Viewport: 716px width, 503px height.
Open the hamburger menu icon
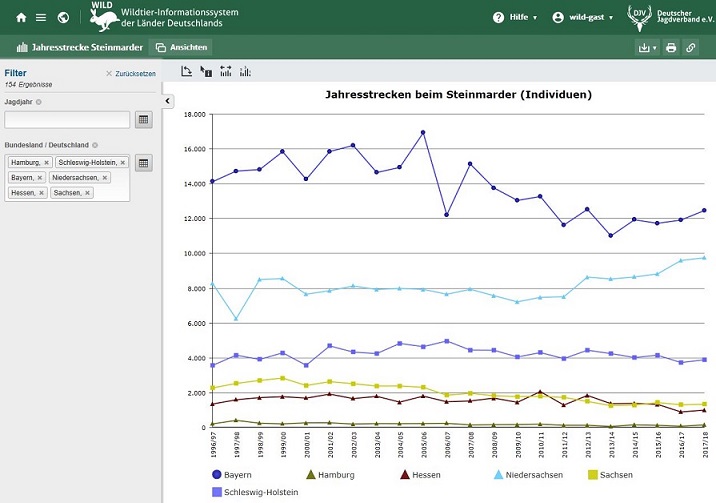41,18
